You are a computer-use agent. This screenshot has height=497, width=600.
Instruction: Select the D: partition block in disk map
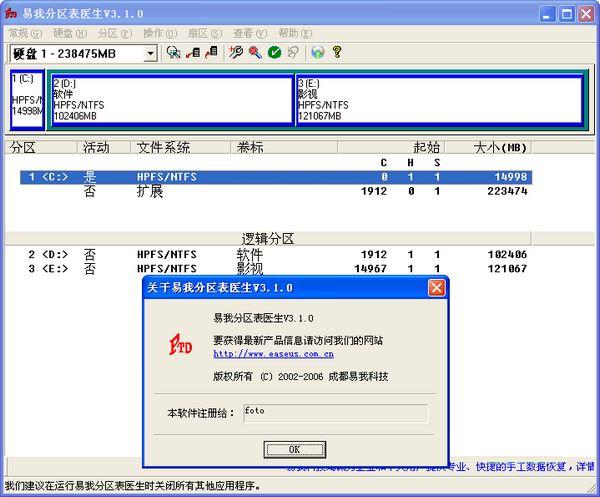170,100
